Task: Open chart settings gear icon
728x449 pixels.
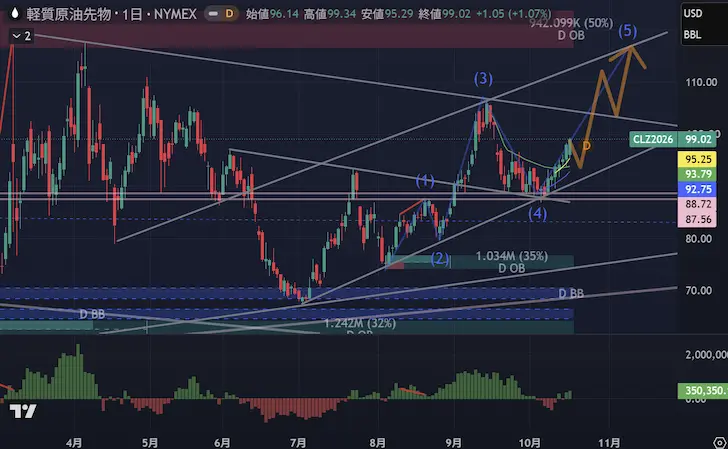Action: (720, 442)
